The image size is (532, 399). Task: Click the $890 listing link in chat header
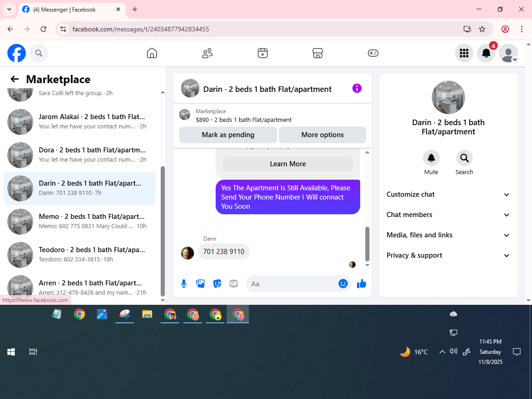243,120
